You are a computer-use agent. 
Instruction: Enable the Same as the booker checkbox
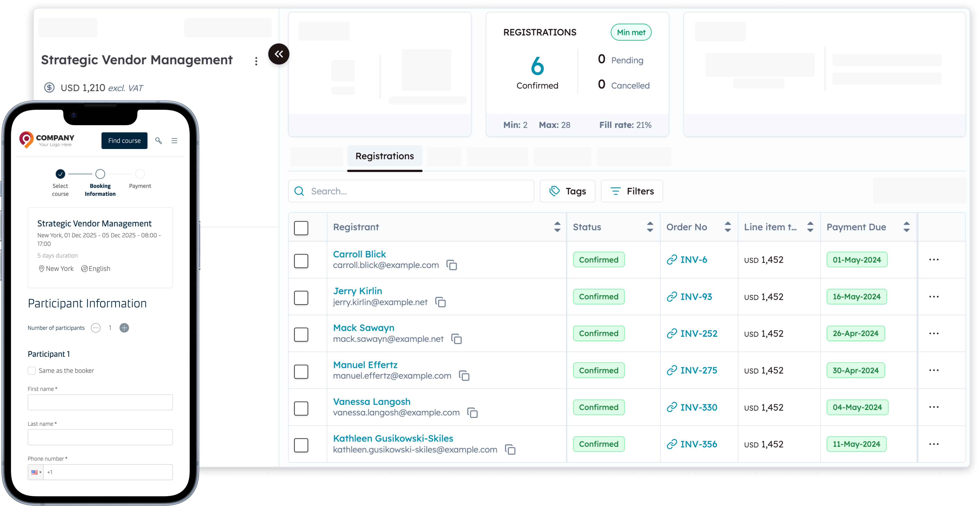(32, 370)
